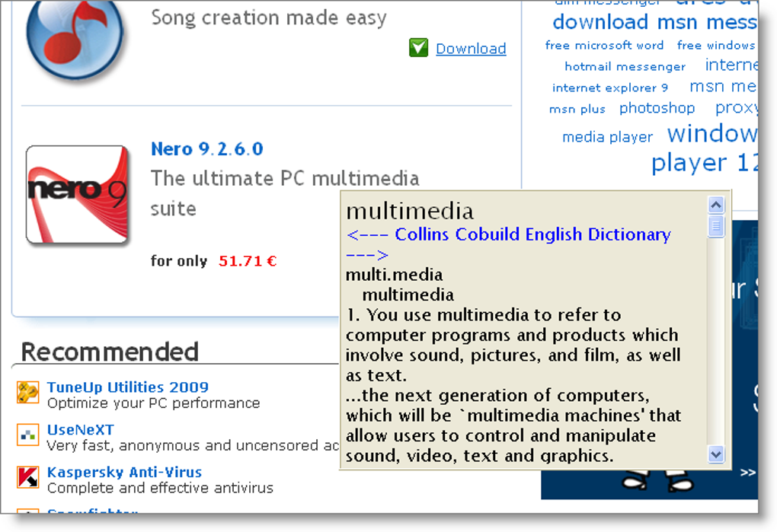
Task: Click the Recommended section heading
Action: tap(110, 352)
